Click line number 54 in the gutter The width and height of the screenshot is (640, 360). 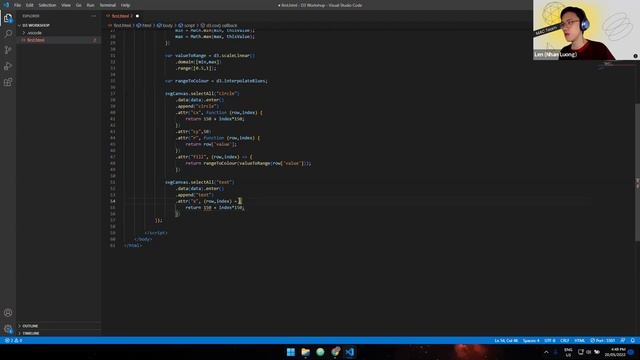coord(112,201)
